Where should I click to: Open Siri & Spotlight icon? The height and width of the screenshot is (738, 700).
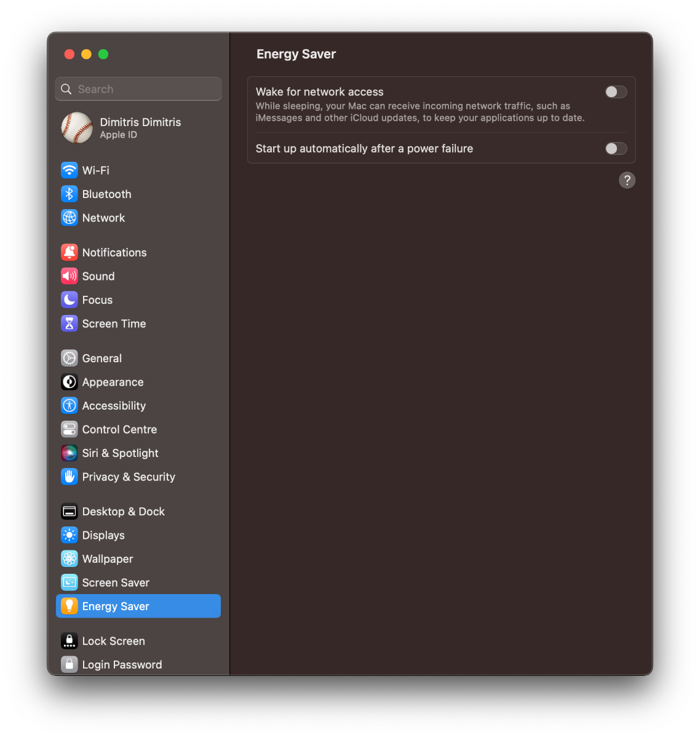click(x=70, y=453)
